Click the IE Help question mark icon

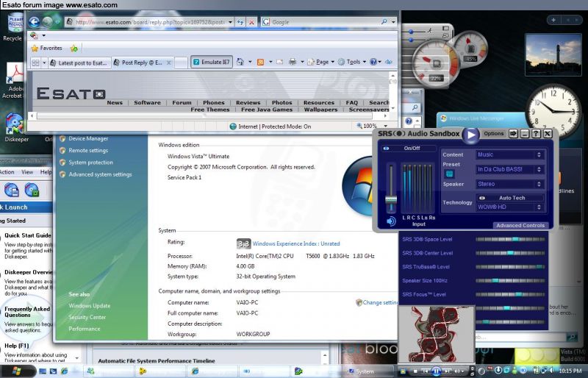click(373, 62)
